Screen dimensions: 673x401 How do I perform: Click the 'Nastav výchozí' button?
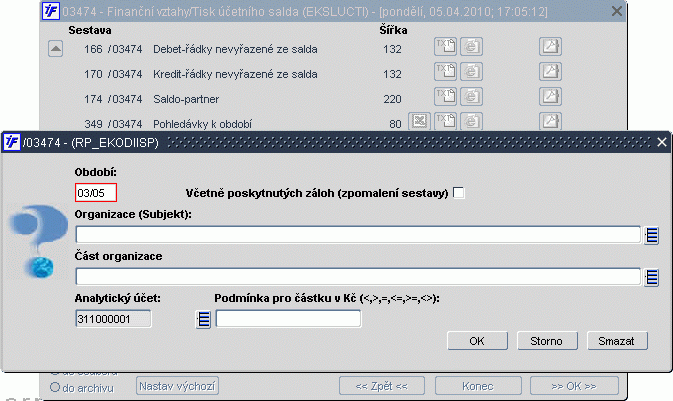(x=177, y=385)
